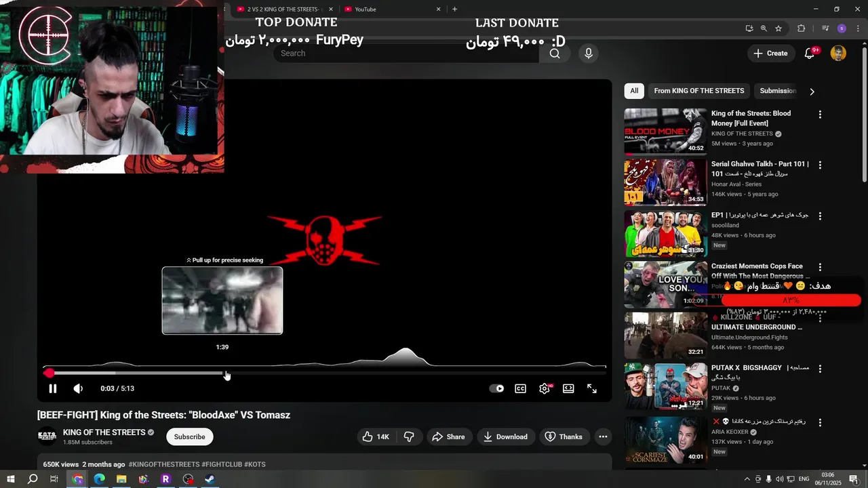Screen dimensions: 868x488
Task: Open the video settings gear
Action: click(545, 388)
